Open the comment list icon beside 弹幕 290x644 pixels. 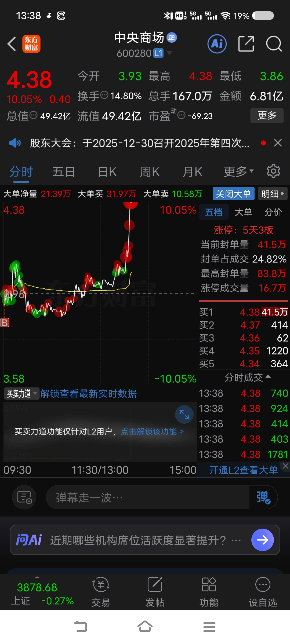[x=24, y=497]
